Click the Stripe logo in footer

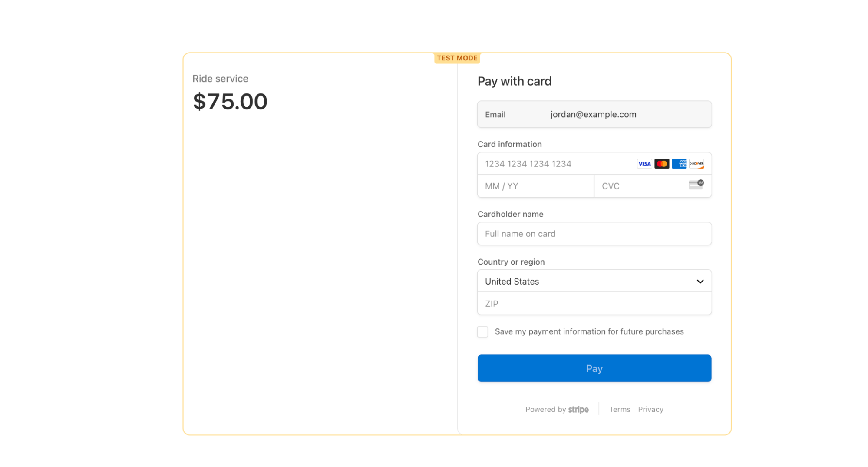(x=578, y=410)
